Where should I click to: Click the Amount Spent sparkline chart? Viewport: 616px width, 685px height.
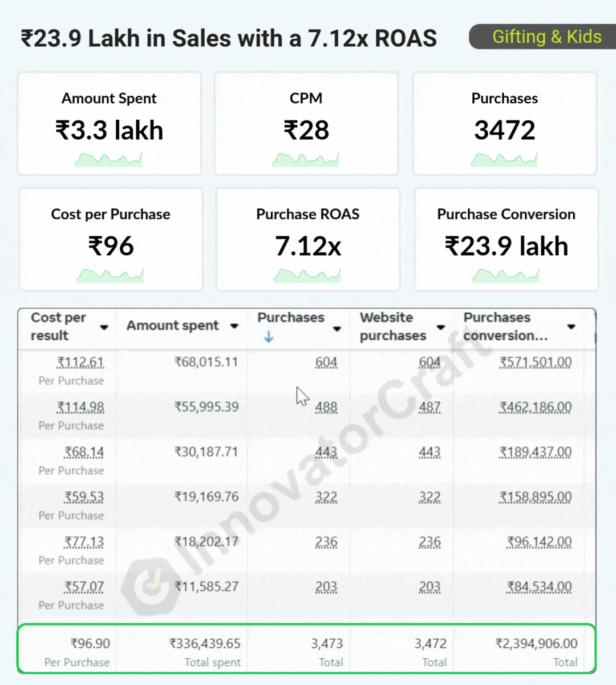108,159
